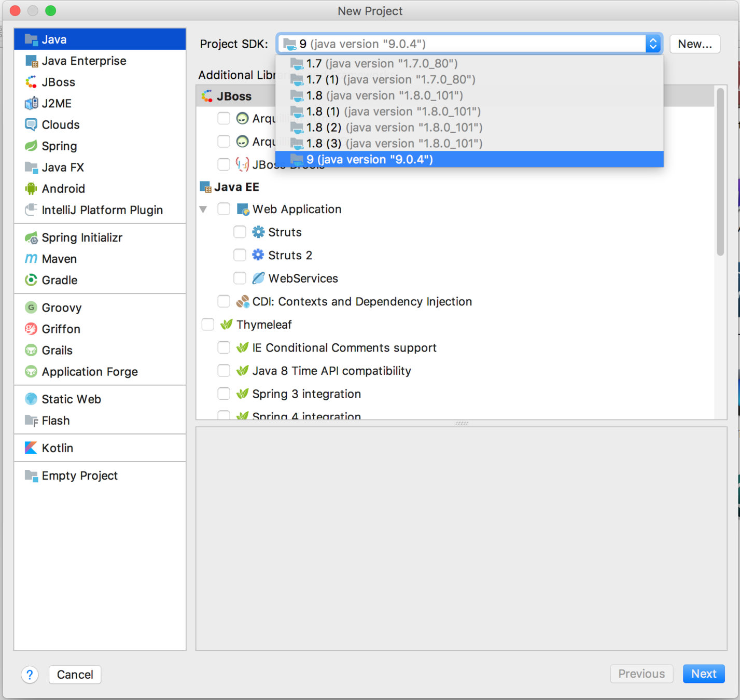
Task: Click the Struts 2 gear icon
Action: tap(258, 255)
